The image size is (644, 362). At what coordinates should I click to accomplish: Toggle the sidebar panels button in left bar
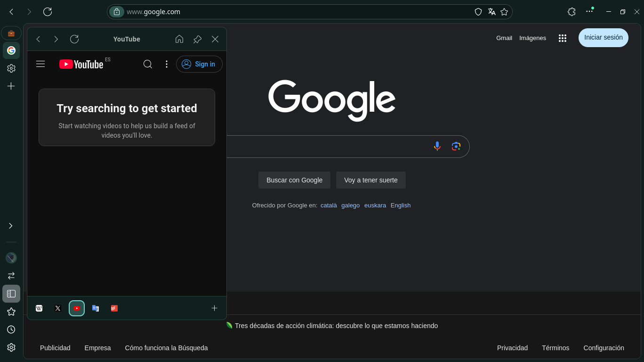[x=11, y=294]
